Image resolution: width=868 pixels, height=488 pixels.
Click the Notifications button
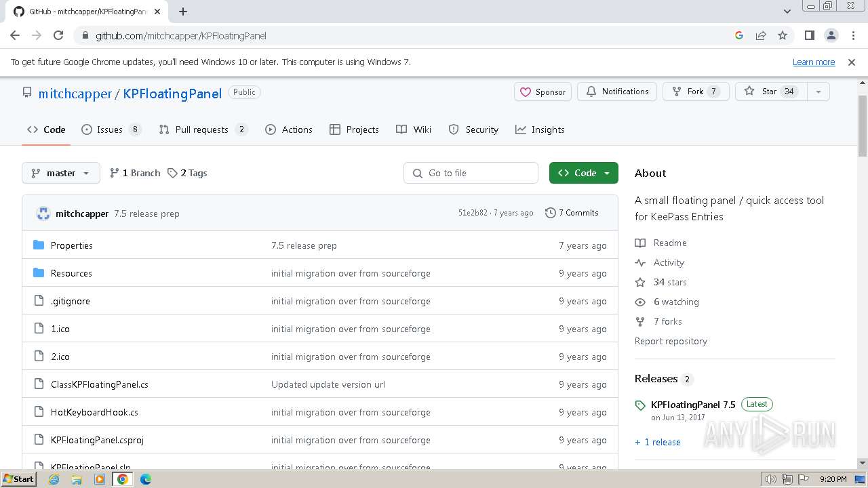617,91
